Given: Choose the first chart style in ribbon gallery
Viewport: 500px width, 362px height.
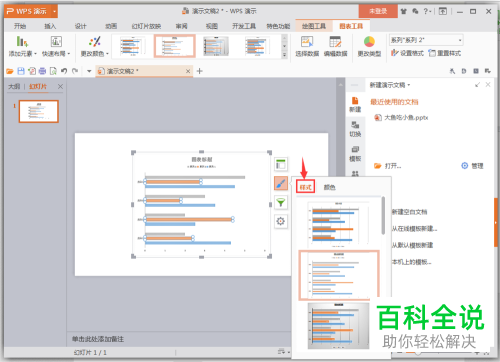Looking at the screenshot, I should 132,46.
